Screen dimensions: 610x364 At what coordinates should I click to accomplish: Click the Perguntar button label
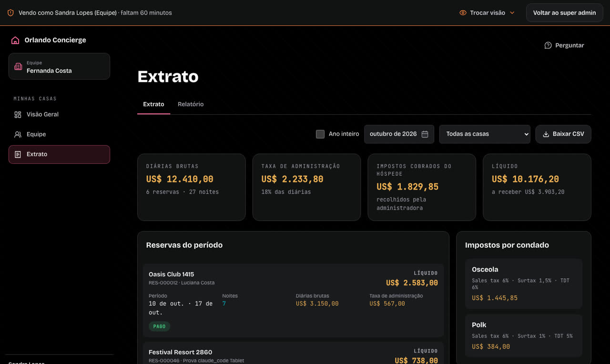[569, 45]
